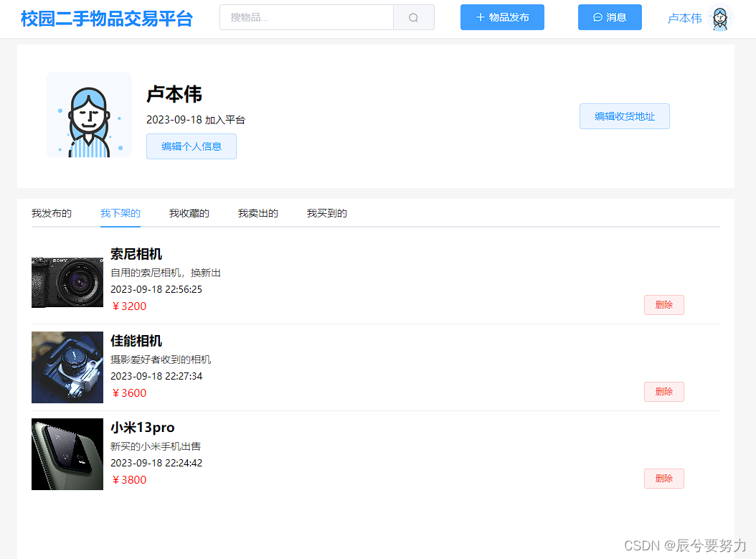Click the 校园二手物品交易平台 site title
The width and height of the screenshot is (756, 559).
click(x=107, y=19)
